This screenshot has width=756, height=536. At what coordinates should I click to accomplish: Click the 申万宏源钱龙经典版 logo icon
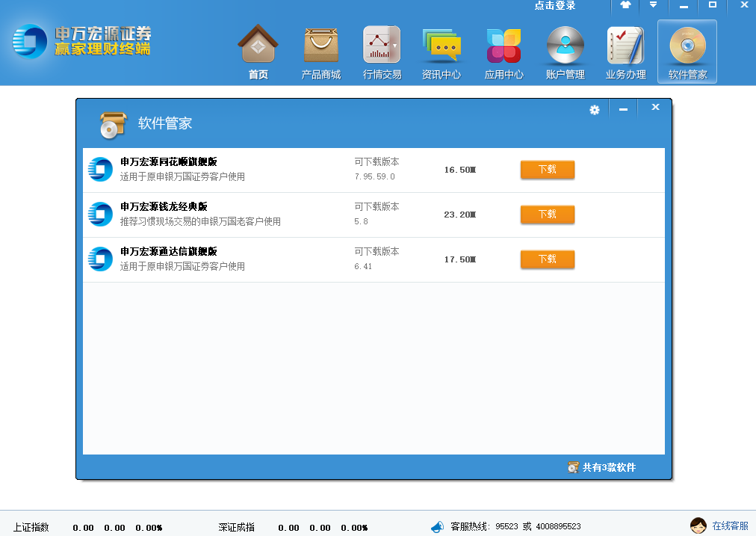[x=100, y=215]
